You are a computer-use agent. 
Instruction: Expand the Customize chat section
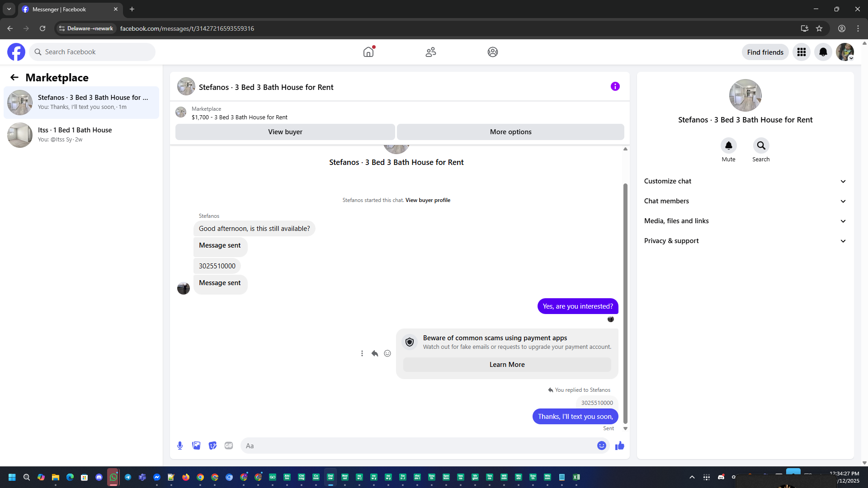click(745, 181)
